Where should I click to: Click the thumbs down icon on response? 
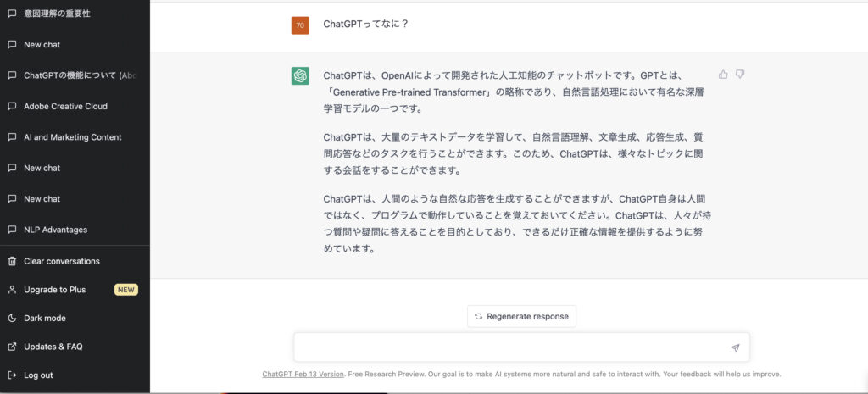coord(740,75)
